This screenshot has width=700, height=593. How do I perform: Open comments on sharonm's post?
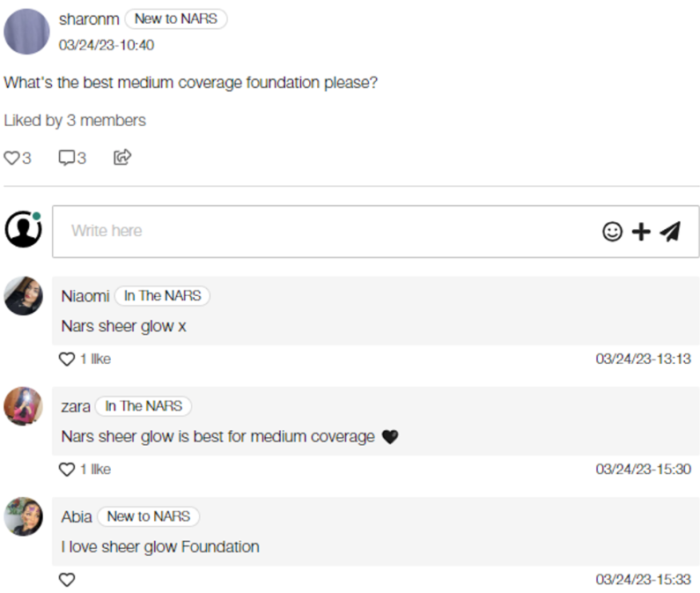click(67, 158)
